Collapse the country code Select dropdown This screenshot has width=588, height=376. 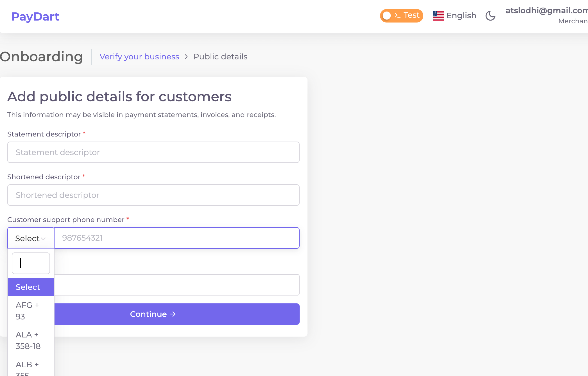click(x=31, y=238)
